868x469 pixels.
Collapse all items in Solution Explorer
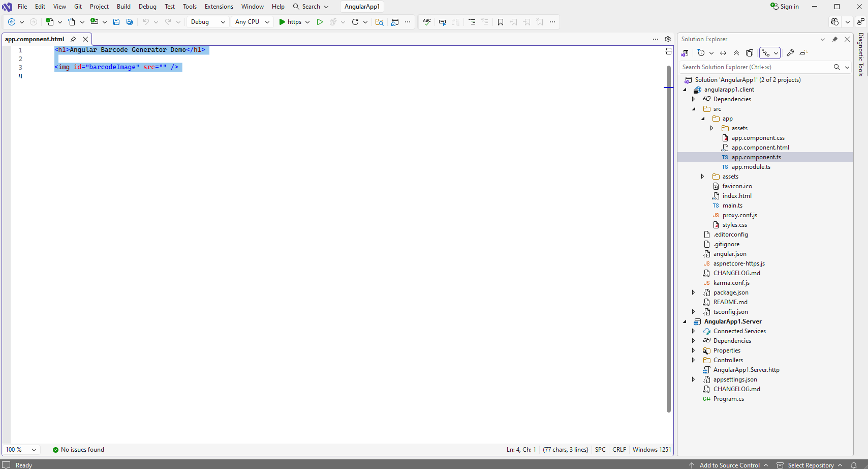coord(736,53)
